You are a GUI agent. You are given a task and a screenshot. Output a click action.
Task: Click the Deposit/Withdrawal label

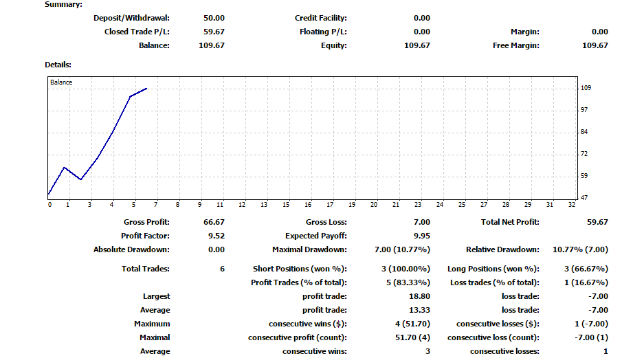(131, 18)
